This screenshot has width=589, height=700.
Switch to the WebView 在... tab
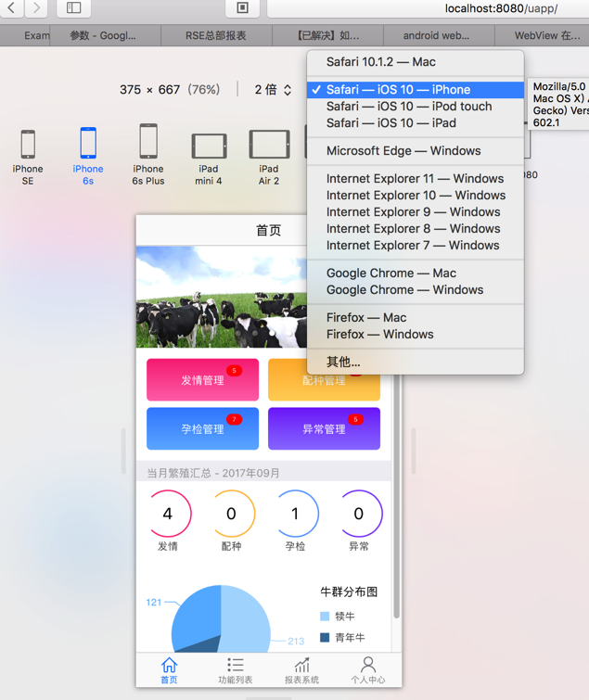[x=547, y=36]
